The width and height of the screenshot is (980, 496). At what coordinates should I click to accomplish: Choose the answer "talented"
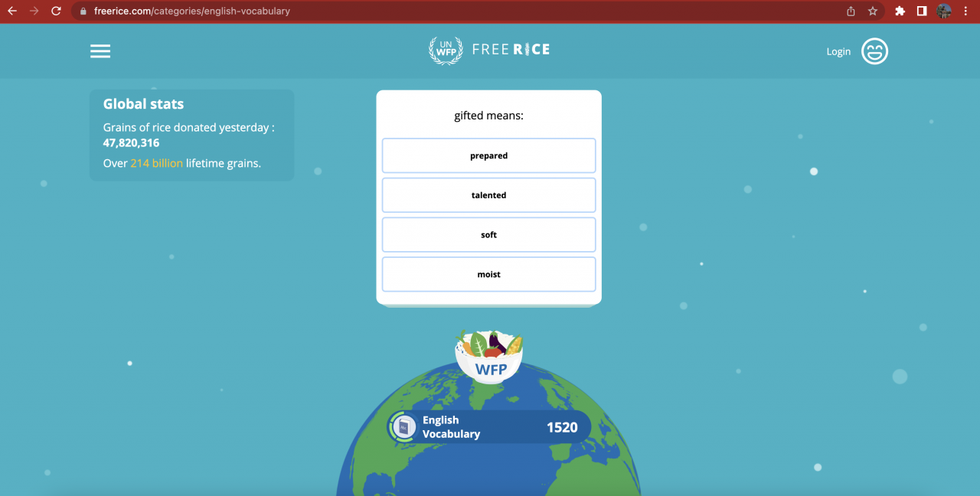coord(488,195)
